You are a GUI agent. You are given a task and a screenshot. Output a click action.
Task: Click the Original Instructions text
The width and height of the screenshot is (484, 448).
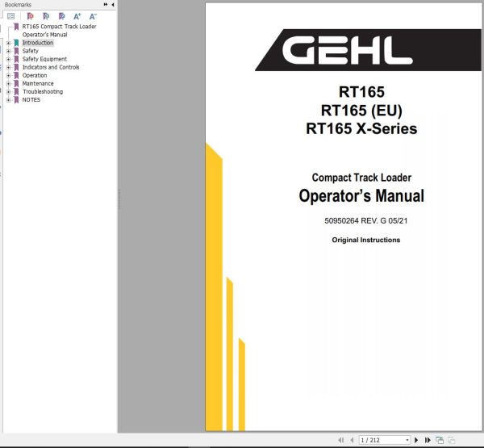click(365, 240)
